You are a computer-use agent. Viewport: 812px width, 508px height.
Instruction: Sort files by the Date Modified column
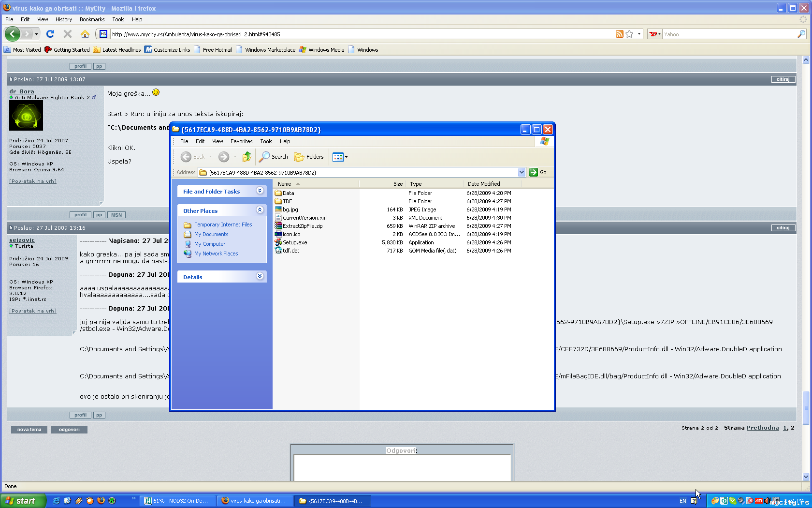(492, 184)
